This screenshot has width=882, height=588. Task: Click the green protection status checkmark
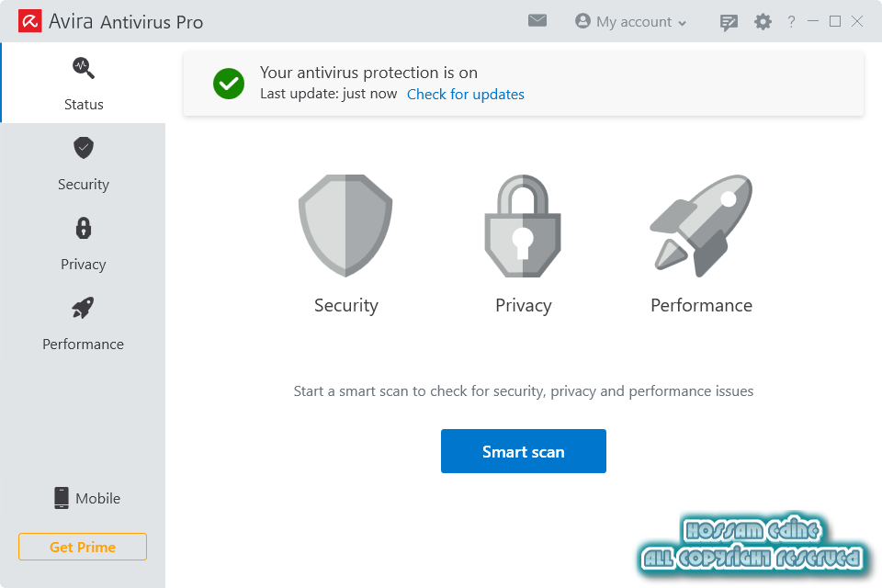click(x=229, y=84)
